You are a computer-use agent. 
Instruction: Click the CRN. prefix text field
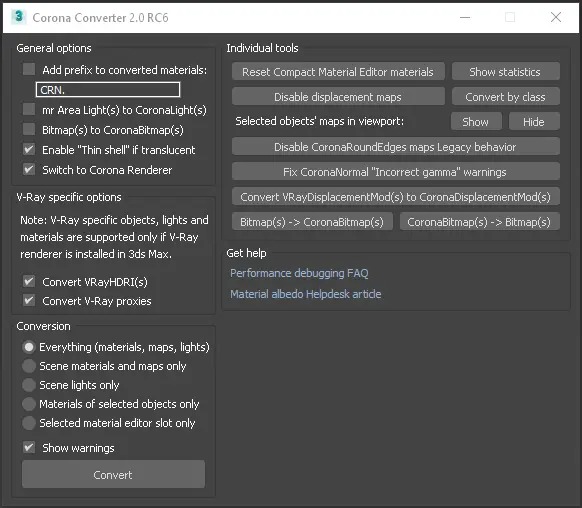coord(108,90)
